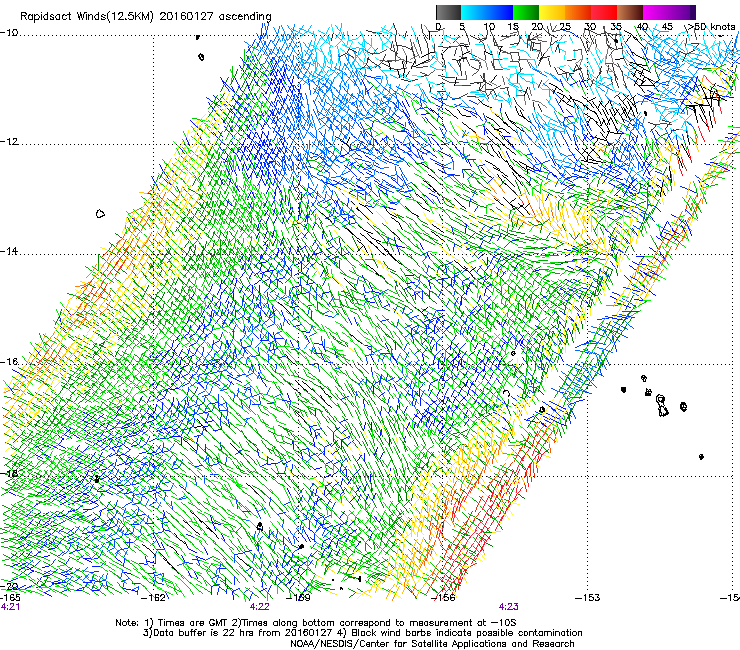Viewport: 740px width, 650px height.
Task: Click the '-162' longitude axis label
Action: (x=154, y=598)
